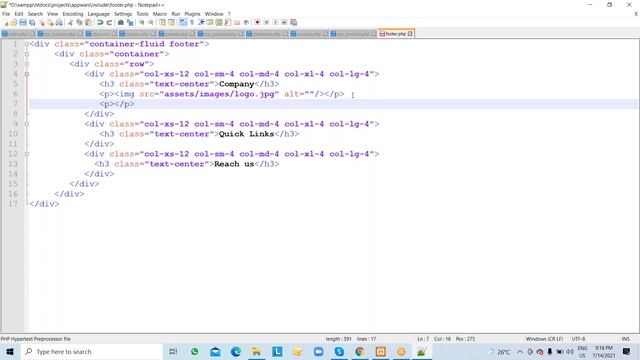640x360 pixels.
Task: Collapse the fold marker on line 1
Action: (x=27, y=44)
